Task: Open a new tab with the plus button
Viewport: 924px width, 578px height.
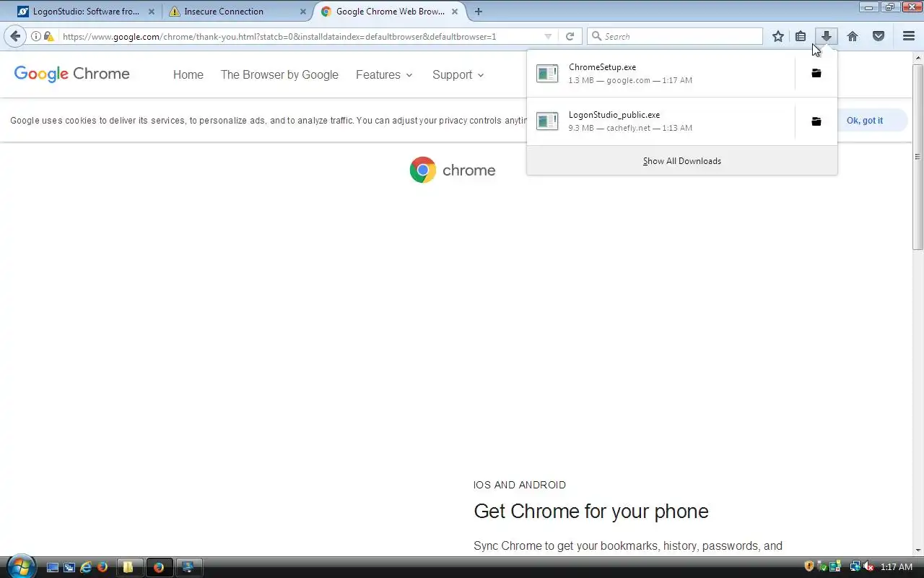Action: [x=479, y=12]
